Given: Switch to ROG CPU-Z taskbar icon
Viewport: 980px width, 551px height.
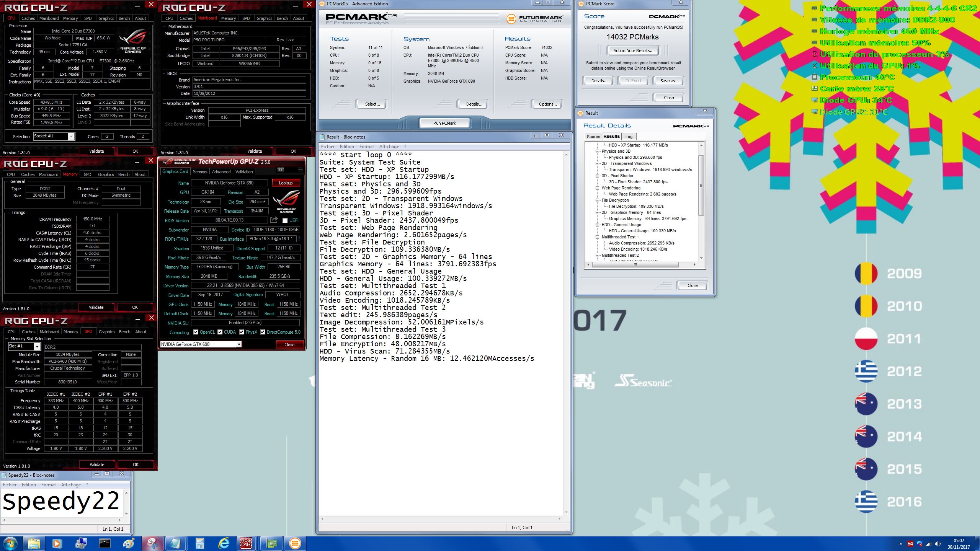Looking at the screenshot, I should tap(247, 543).
